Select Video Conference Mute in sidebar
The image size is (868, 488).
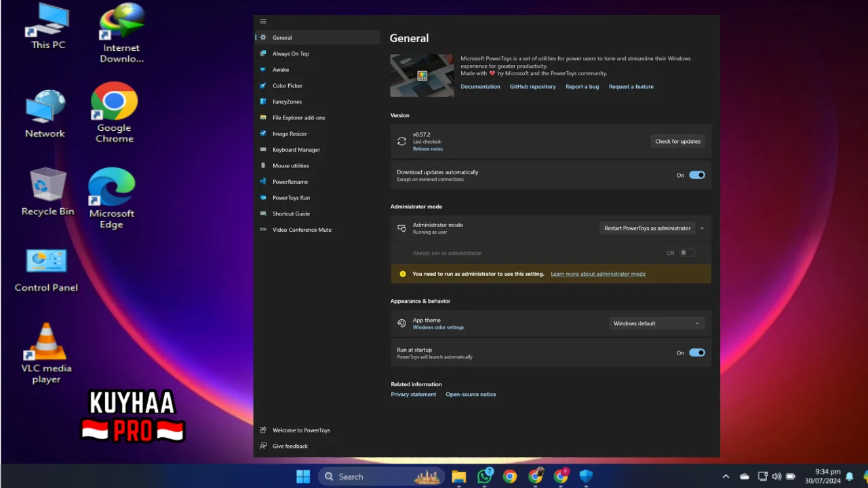click(302, 230)
